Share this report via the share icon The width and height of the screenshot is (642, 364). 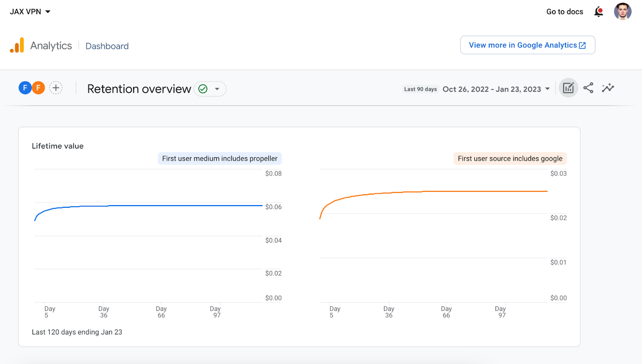pyautogui.click(x=588, y=88)
